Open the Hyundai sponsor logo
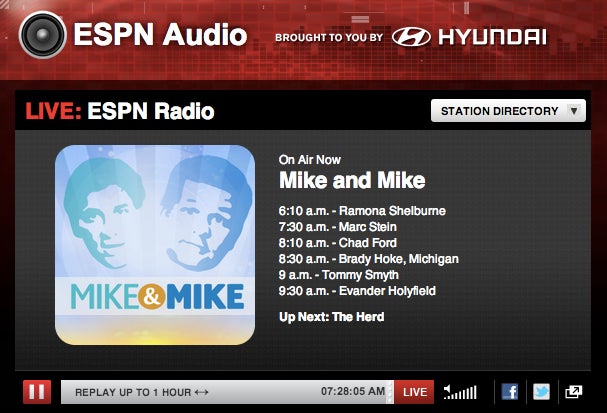Screen dimensions: 607x413 pyautogui.click(x=469, y=37)
